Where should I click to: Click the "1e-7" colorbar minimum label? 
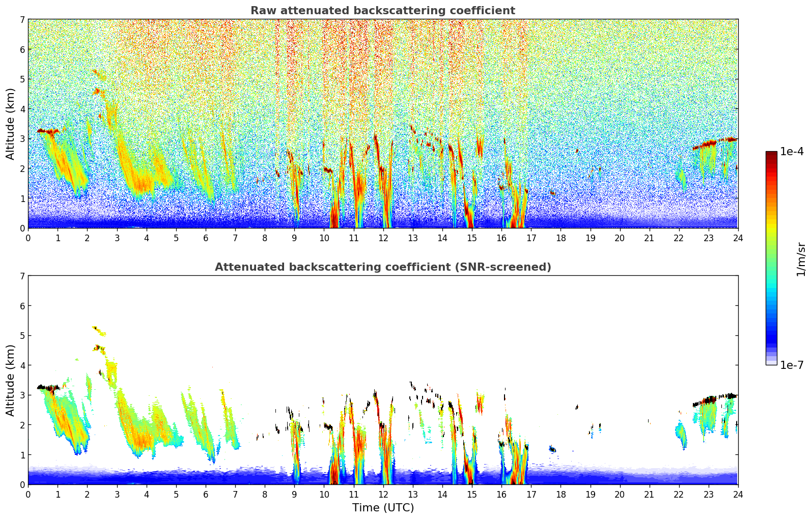(x=792, y=365)
